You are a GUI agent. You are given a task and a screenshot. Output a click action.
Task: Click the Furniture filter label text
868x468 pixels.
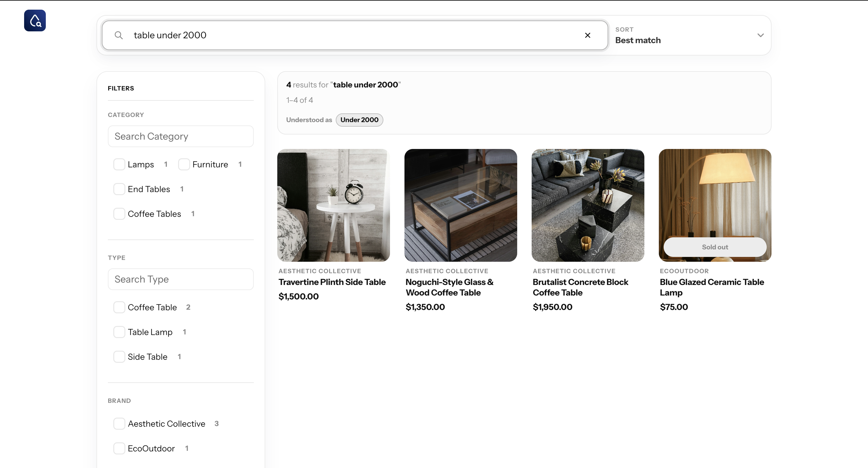click(210, 164)
